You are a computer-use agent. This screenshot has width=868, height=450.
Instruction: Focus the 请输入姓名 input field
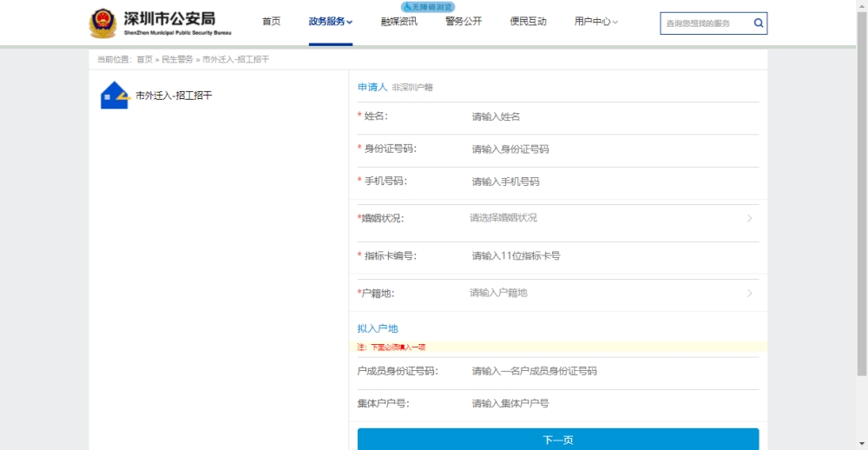(615, 117)
